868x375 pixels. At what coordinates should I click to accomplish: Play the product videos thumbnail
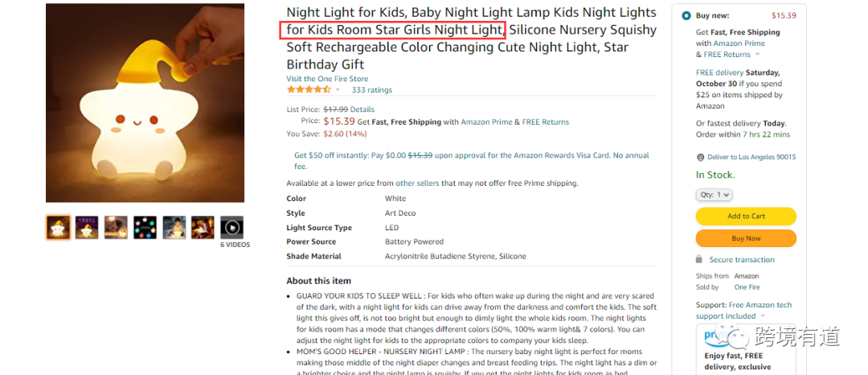pyautogui.click(x=231, y=228)
